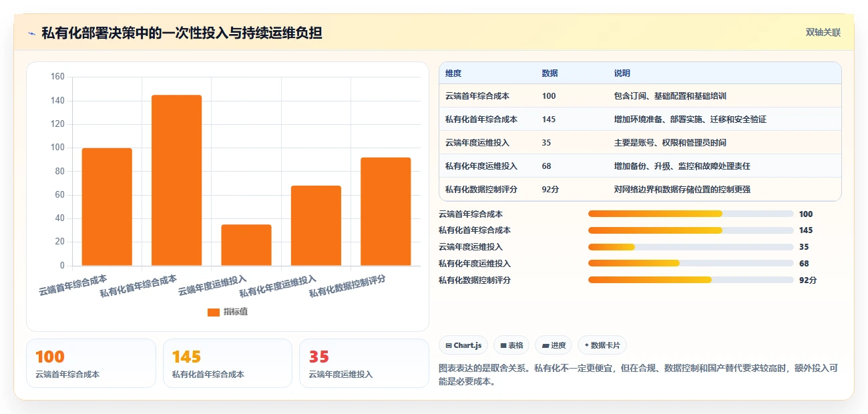Click the 私有化年度运维投入 progress bar
Screen dimensions: 868x414
[690, 264]
